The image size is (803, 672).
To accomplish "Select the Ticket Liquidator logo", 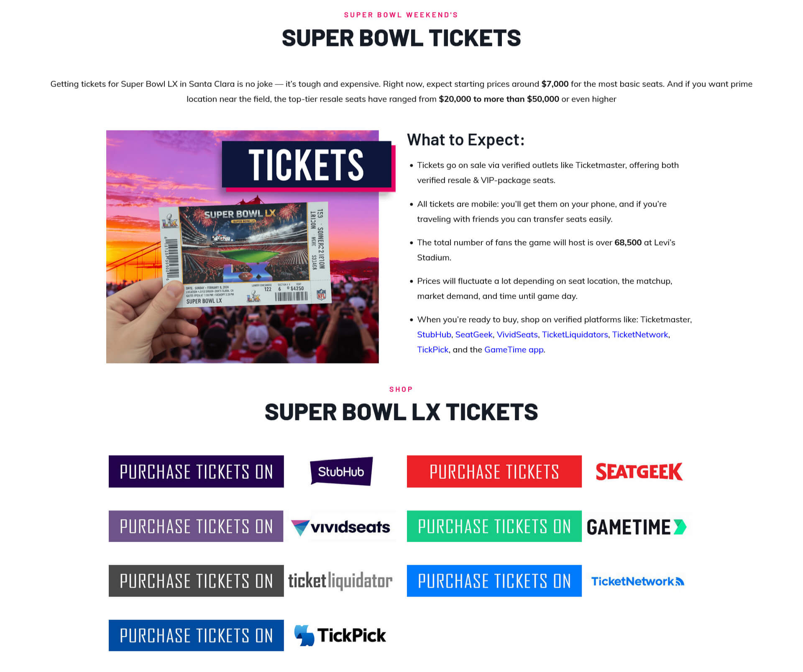I will point(340,581).
